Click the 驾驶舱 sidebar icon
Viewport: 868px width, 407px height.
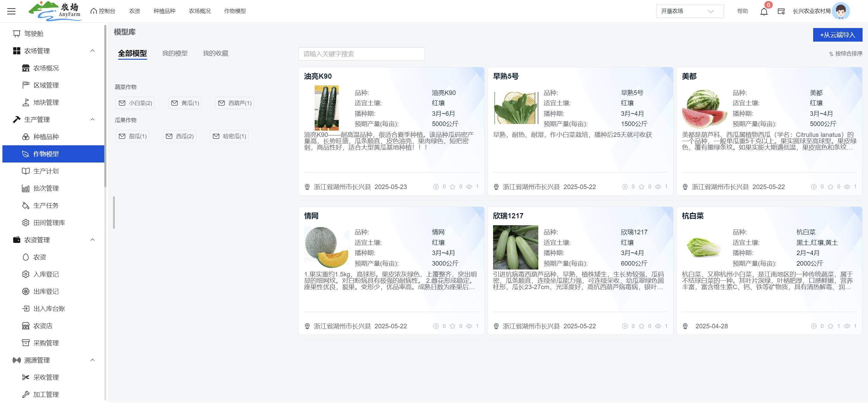pyautogui.click(x=17, y=34)
